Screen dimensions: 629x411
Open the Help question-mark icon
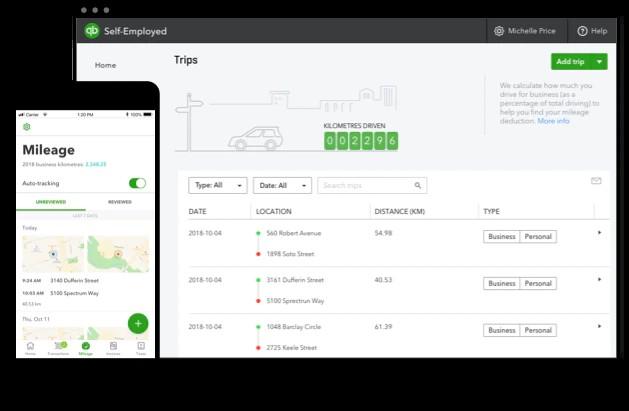[582, 31]
